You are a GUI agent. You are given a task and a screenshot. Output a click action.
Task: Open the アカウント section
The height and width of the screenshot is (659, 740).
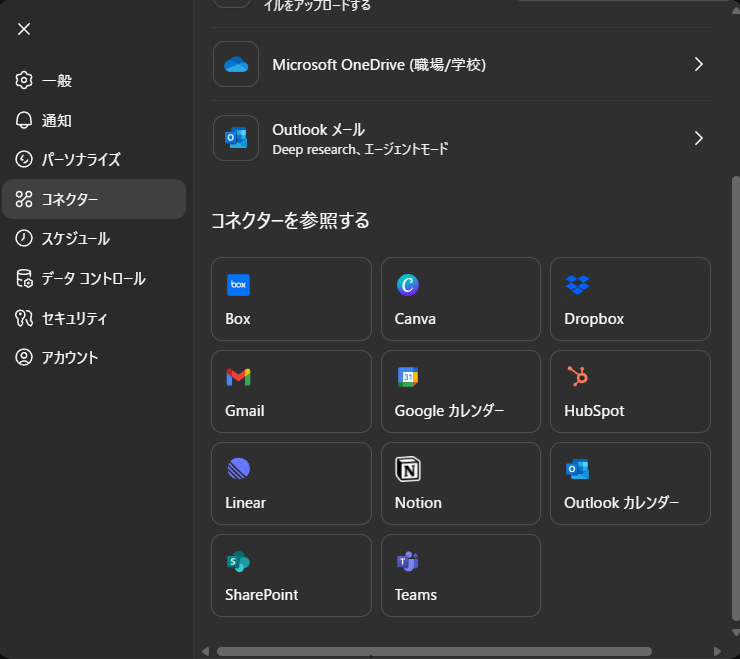coord(94,357)
